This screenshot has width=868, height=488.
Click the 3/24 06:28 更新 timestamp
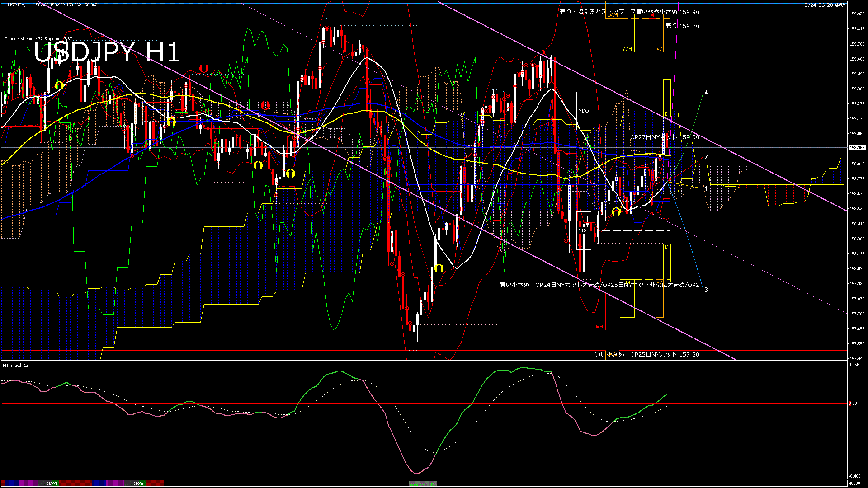pyautogui.click(x=825, y=5)
